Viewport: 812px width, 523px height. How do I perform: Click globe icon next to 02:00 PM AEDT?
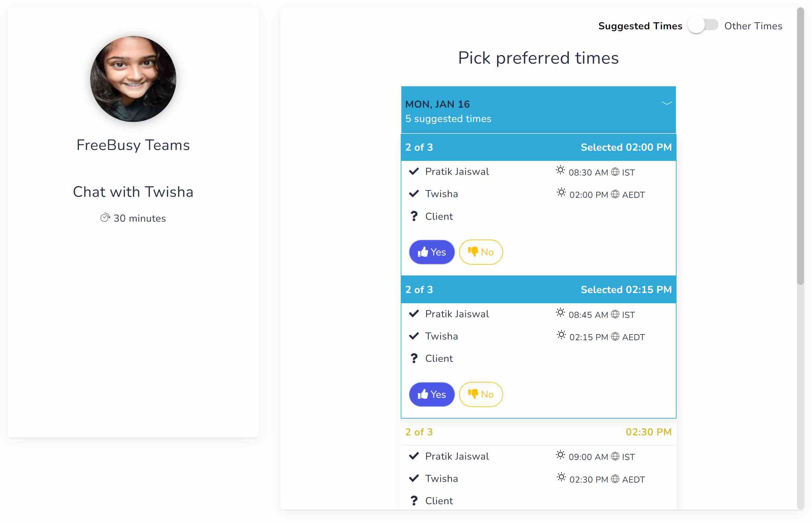[x=615, y=194]
